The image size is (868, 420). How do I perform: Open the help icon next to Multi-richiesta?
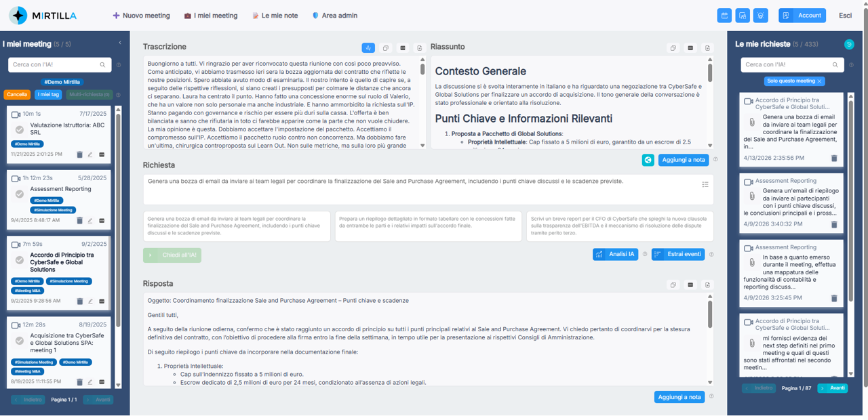coord(119,95)
